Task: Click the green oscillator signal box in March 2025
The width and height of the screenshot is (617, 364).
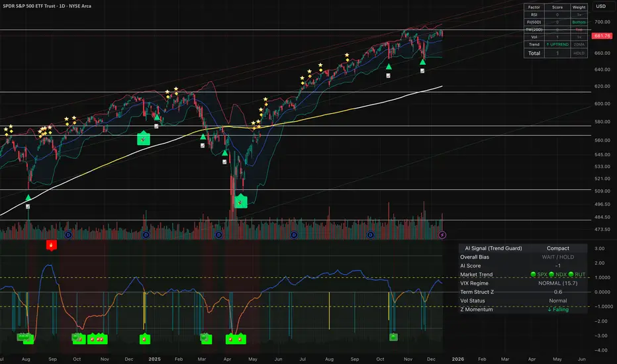Action: click(x=206, y=338)
